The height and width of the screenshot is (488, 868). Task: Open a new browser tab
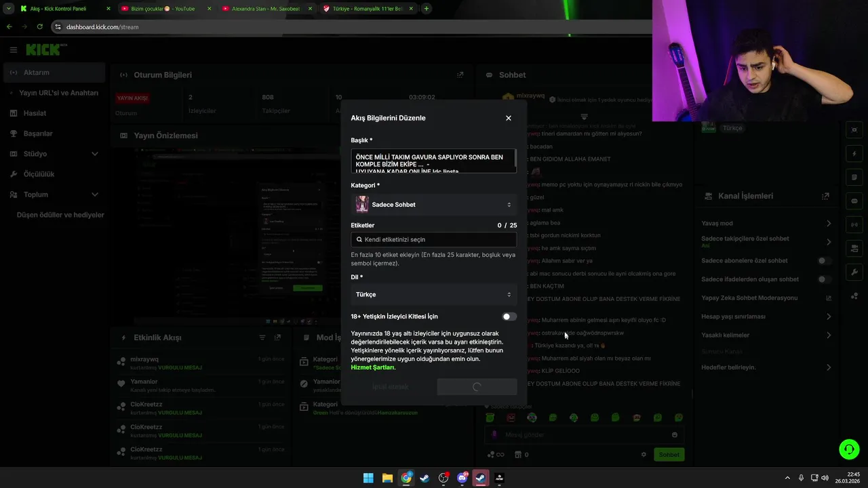coord(427,9)
